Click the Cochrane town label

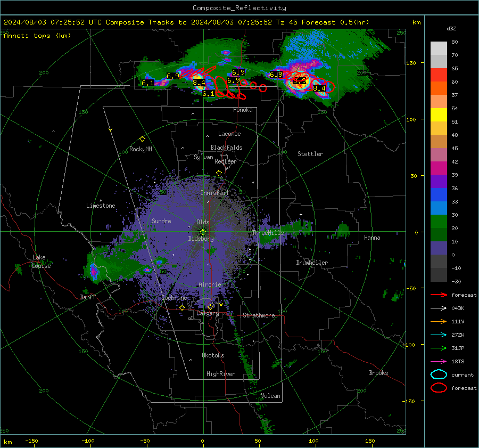174,298
